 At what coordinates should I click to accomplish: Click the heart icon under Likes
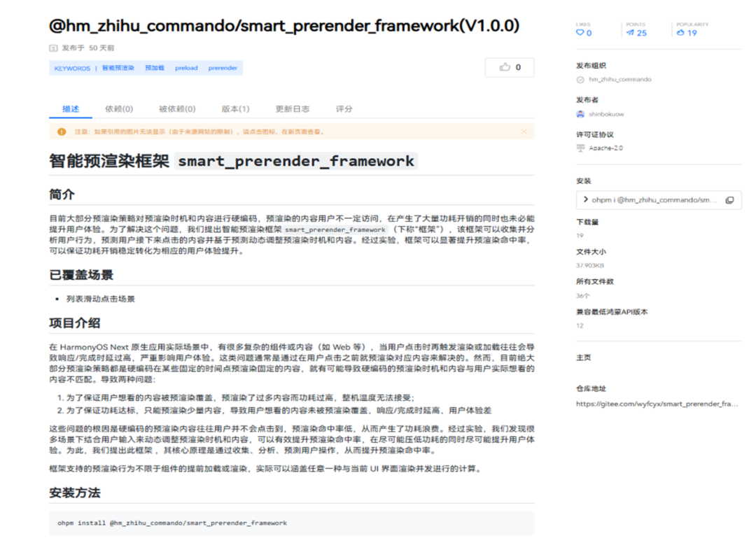pos(580,33)
